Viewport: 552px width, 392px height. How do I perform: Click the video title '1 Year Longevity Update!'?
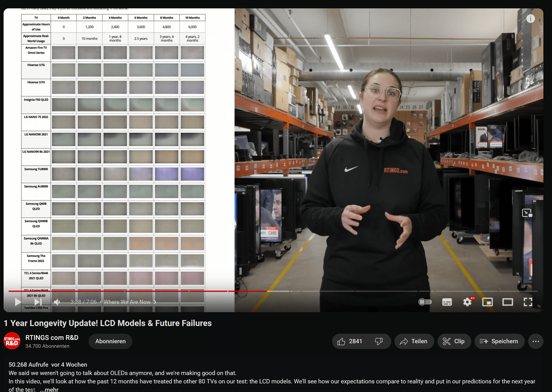point(108,323)
